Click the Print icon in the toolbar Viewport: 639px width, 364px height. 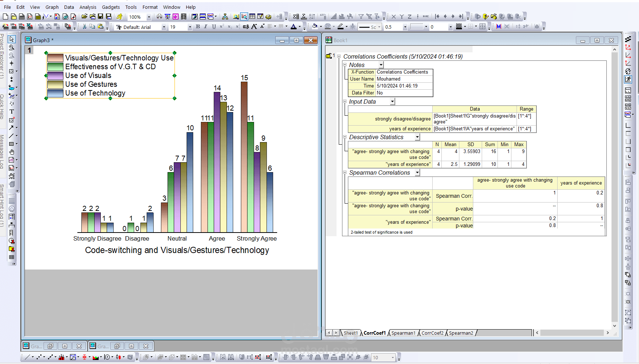tap(159, 16)
